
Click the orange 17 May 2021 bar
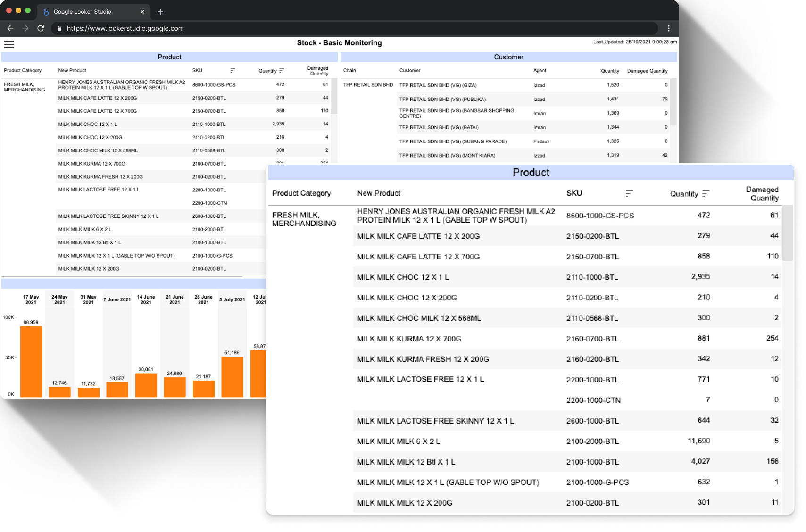pyautogui.click(x=31, y=362)
